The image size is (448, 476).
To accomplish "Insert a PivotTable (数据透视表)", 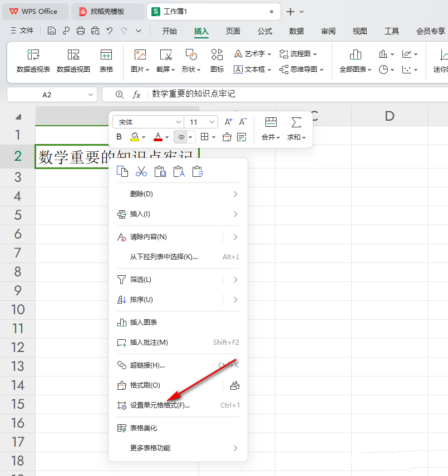I will pyautogui.click(x=33, y=61).
